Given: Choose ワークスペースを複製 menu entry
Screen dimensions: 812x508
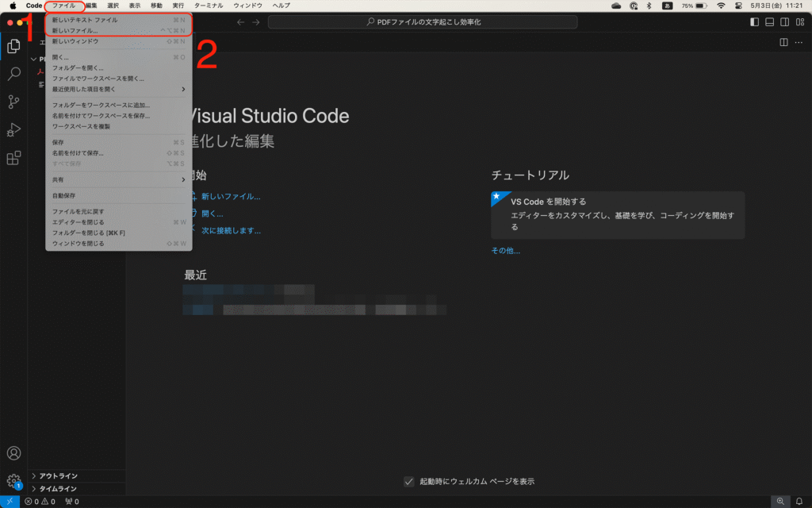Looking at the screenshot, I should (119, 126).
